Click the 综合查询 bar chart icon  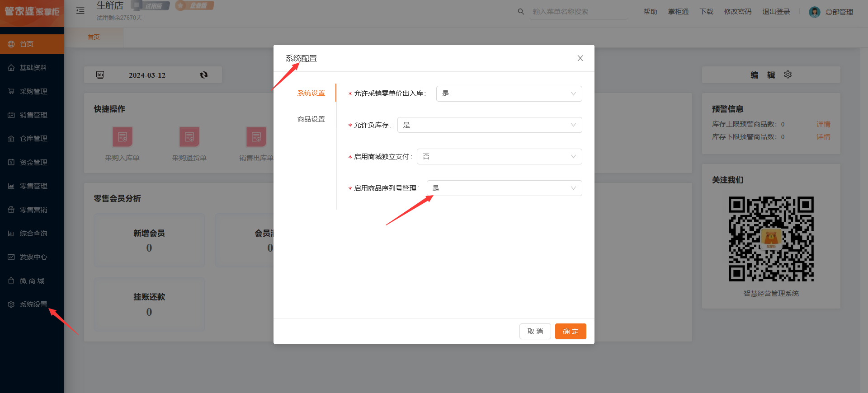coord(11,234)
